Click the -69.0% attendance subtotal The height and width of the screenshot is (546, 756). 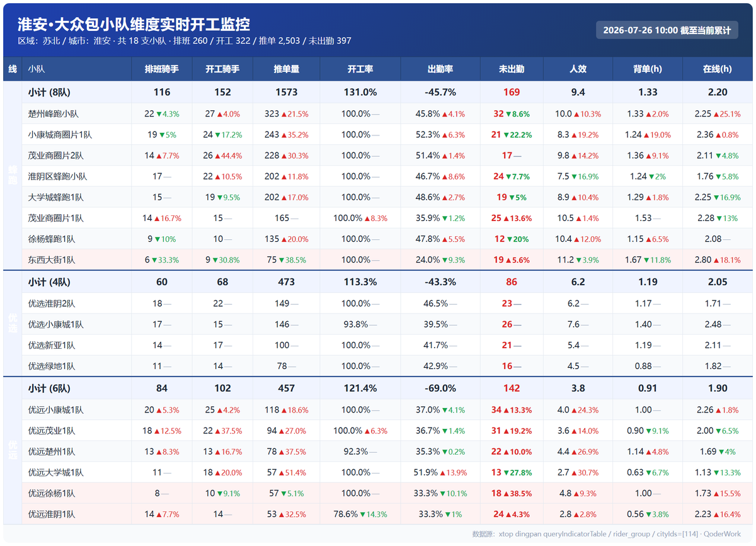tap(440, 389)
